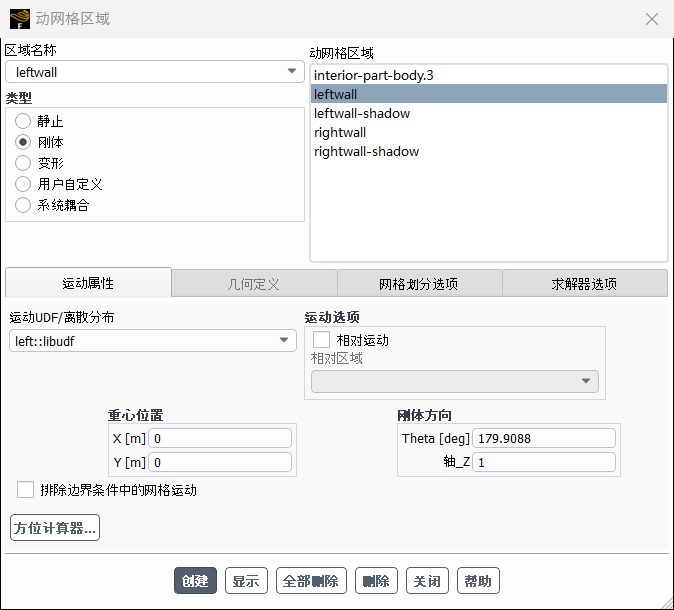
Task: Check 排除边界条件中的网格运动 option
Action: [25, 490]
